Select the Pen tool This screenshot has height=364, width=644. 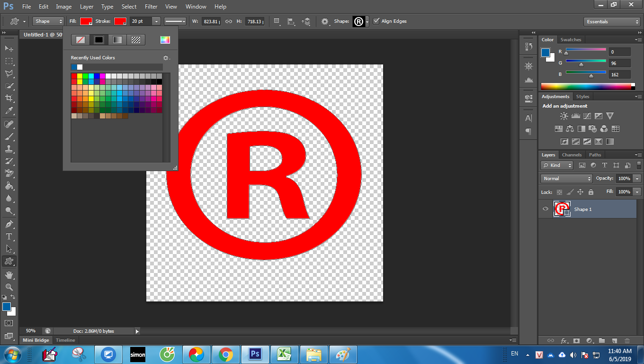pyautogui.click(x=9, y=224)
